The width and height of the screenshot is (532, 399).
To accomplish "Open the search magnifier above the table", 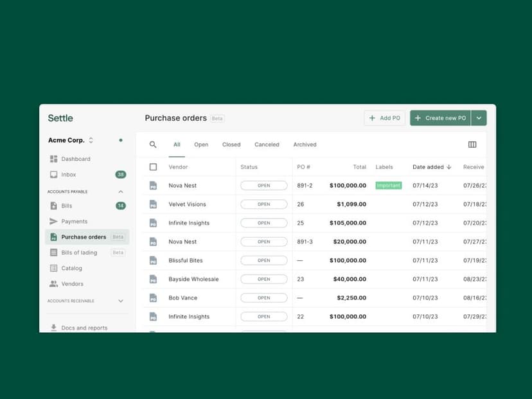I will click(153, 145).
